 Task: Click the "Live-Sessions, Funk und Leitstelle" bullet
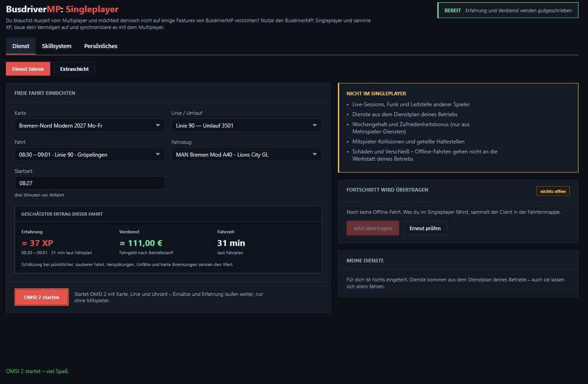pos(411,104)
